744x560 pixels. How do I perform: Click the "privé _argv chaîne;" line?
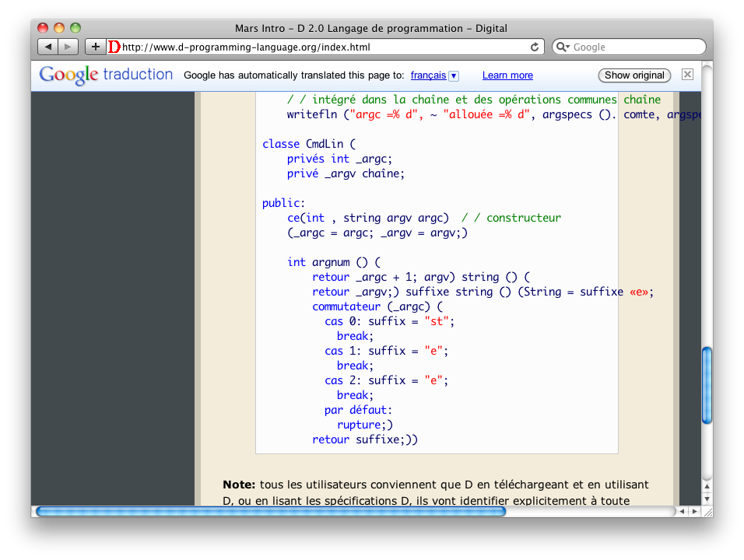point(346,173)
